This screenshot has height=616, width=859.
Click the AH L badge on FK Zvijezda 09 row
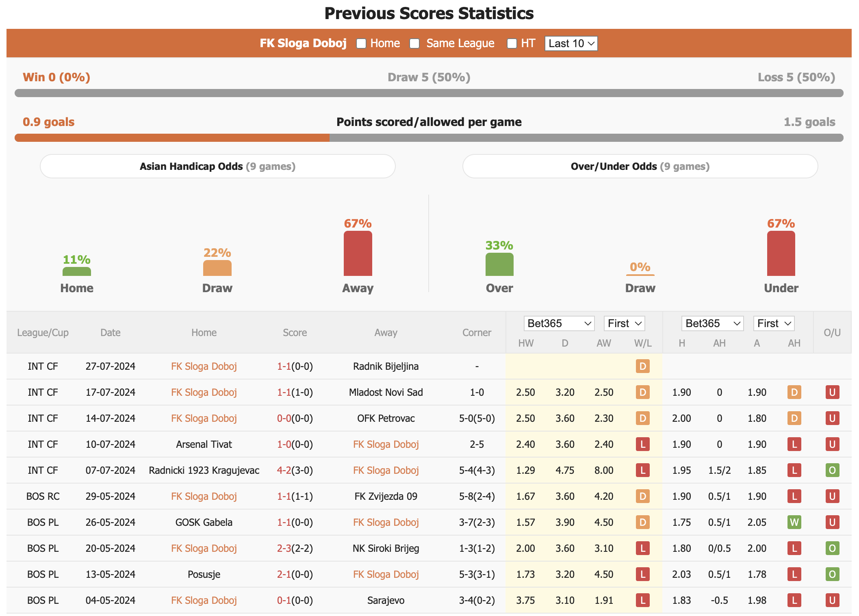pos(794,496)
